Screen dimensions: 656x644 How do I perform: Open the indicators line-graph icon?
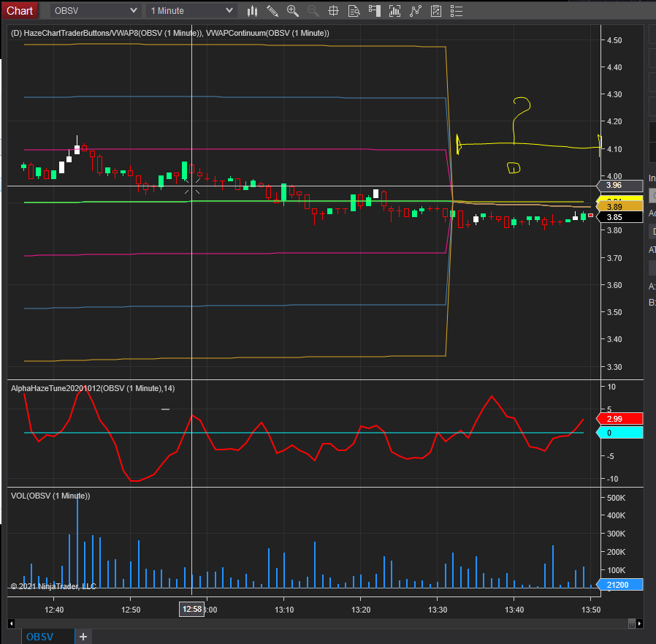pyautogui.click(x=416, y=11)
